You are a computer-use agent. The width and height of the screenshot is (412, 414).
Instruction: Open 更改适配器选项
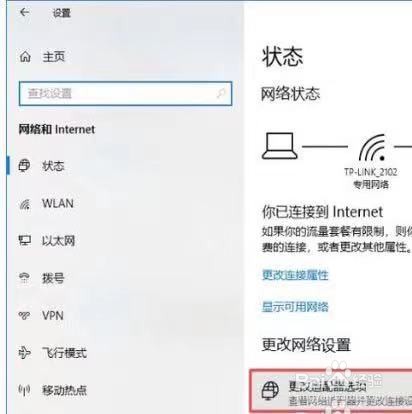click(331, 391)
